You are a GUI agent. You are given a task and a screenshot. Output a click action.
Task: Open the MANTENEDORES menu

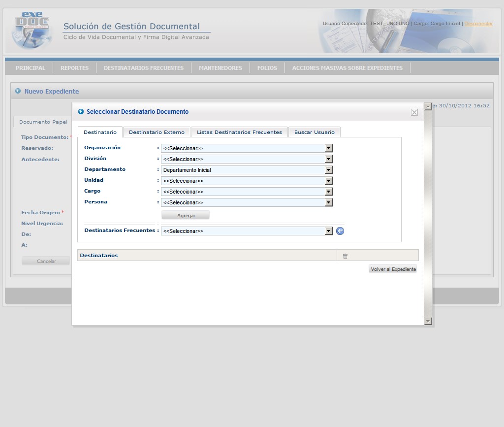pos(220,68)
